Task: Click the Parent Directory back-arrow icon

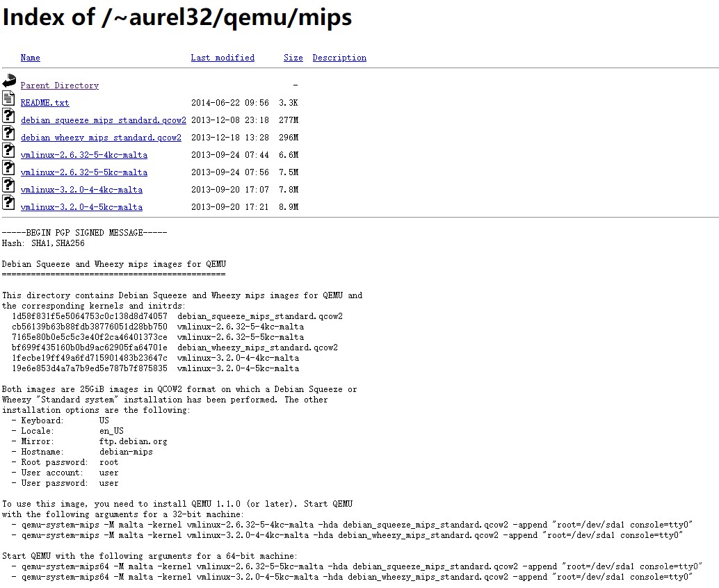Action: tap(9, 81)
